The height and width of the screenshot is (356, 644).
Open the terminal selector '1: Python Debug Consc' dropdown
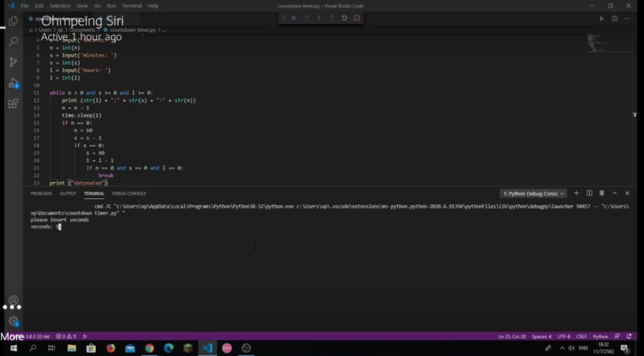click(x=533, y=193)
